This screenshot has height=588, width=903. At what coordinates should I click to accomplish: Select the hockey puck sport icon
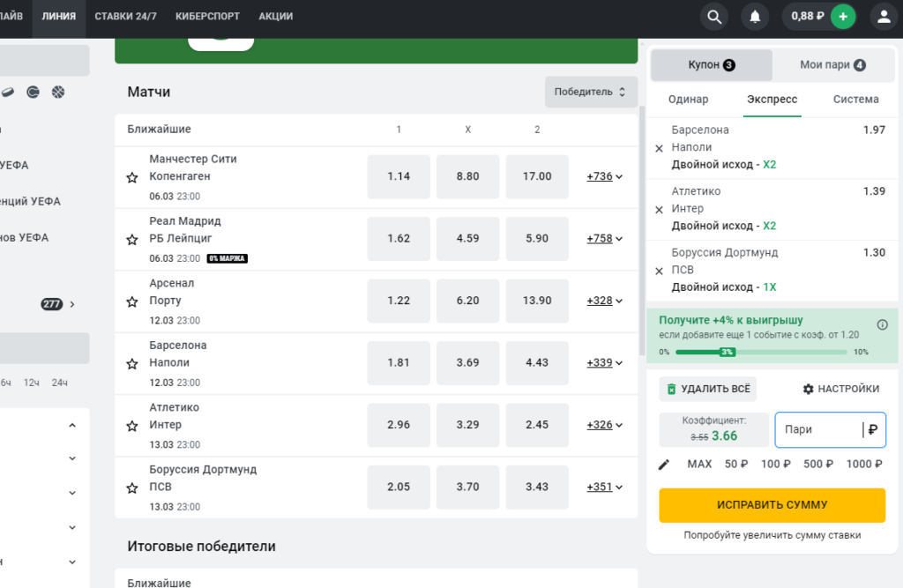click(7, 93)
